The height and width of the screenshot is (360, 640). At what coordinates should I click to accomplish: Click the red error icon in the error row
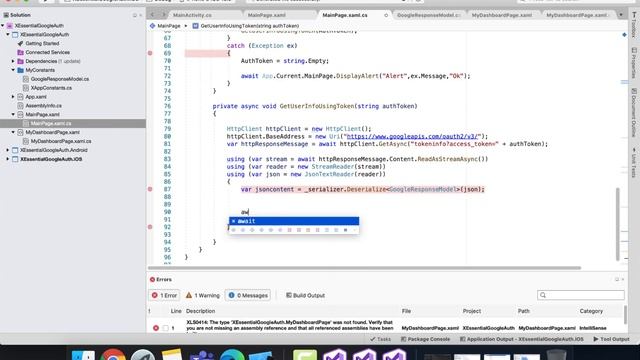point(156,328)
